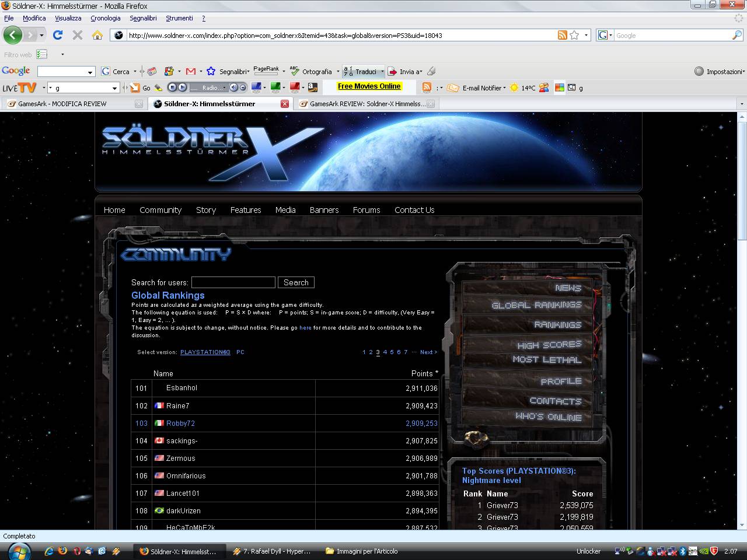
Task: Go back with the green Back arrow
Action: tap(12, 35)
